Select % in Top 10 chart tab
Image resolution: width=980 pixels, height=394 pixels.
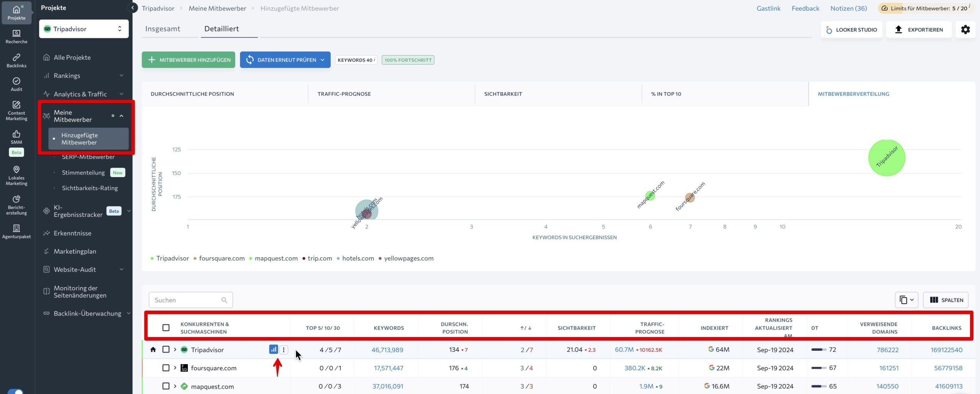725,94
